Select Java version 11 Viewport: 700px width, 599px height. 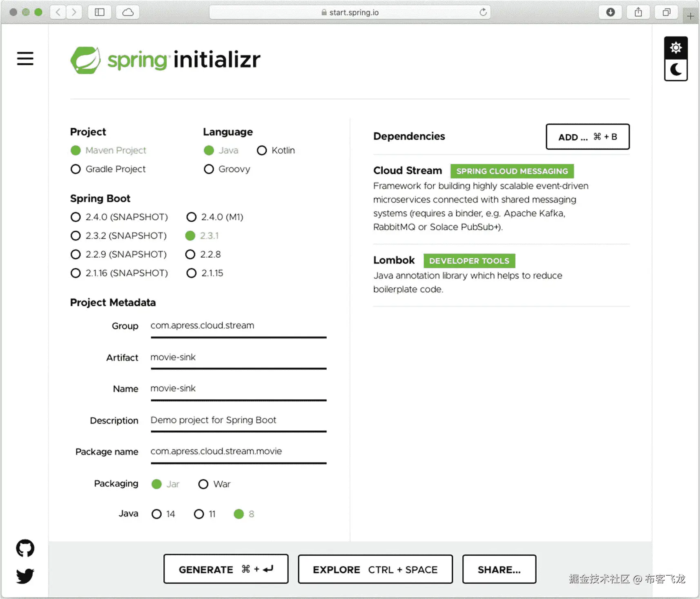tap(205, 514)
